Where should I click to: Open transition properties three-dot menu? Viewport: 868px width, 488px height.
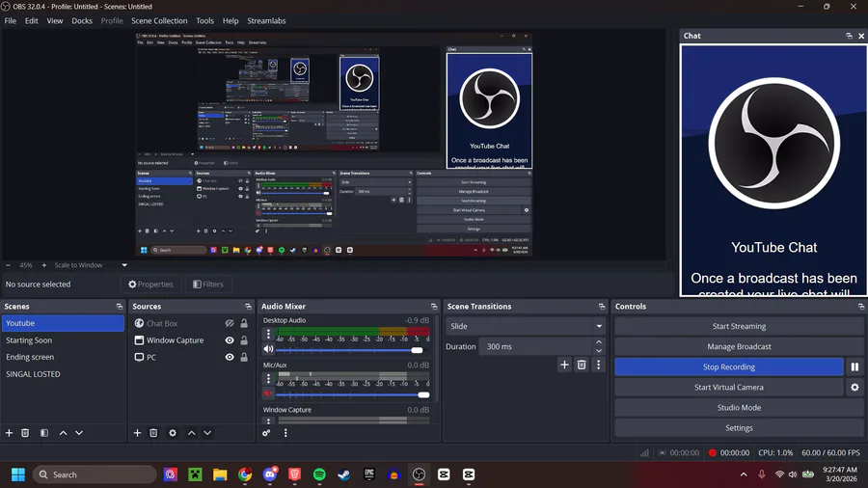[x=598, y=365]
